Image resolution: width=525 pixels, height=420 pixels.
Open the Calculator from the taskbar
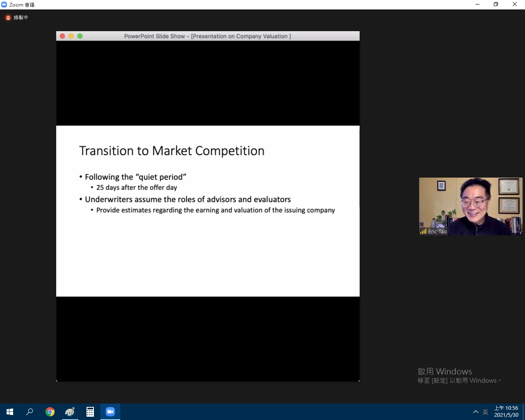pos(90,412)
